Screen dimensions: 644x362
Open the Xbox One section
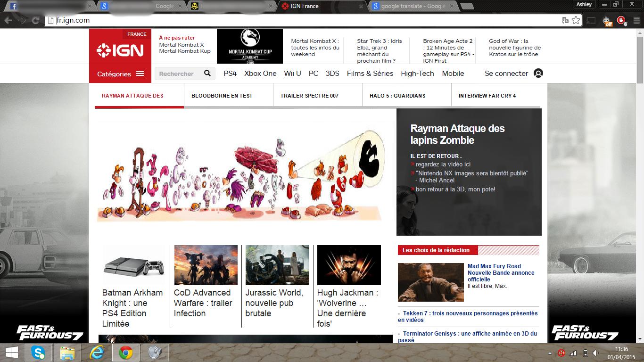coord(260,74)
